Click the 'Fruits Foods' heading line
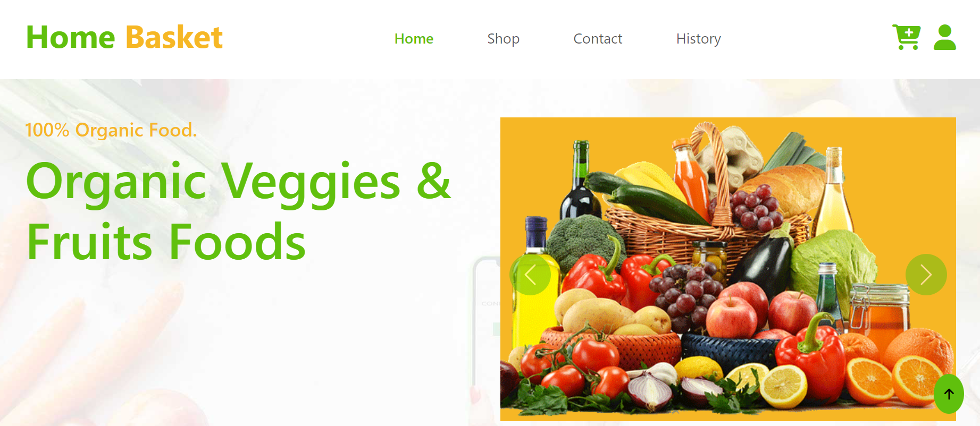Image resolution: width=980 pixels, height=426 pixels. pyautogui.click(x=166, y=242)
